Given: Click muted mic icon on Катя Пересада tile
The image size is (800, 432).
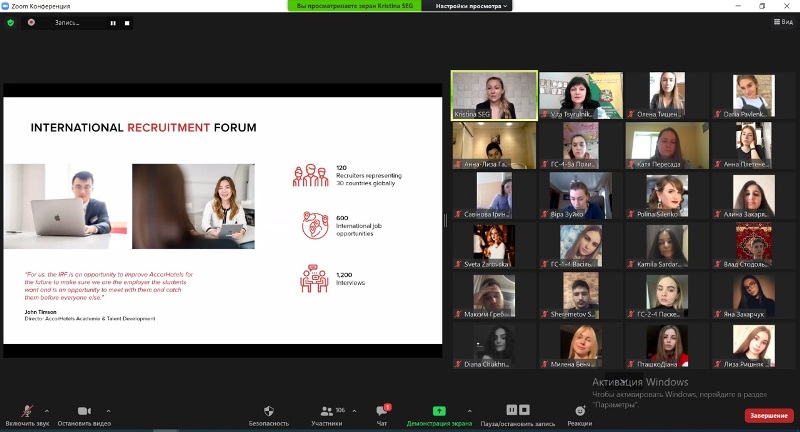Looking at the screenshot, I should 631,164.
